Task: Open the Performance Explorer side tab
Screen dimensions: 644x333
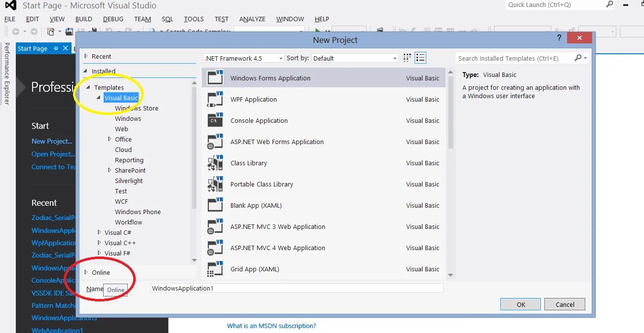Action: [x=7, y=73]
